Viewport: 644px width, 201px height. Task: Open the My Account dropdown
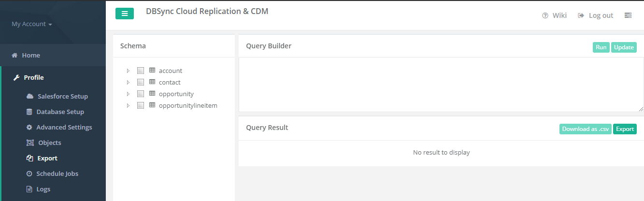coord(32,24)
